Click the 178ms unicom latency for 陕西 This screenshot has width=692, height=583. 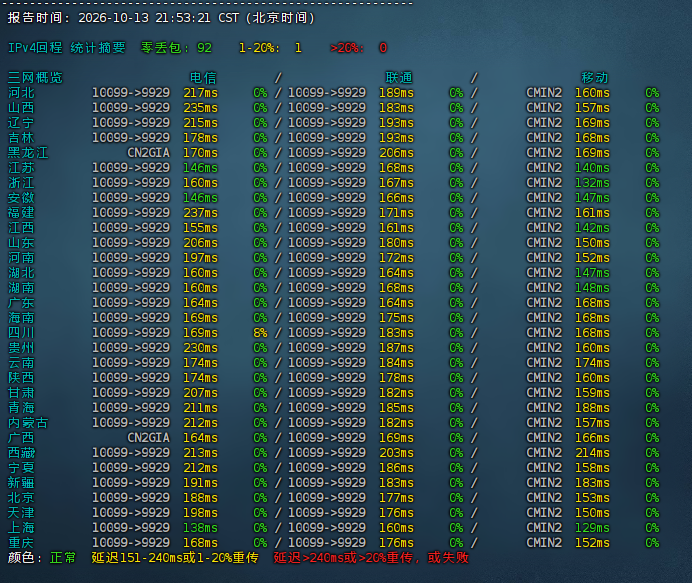pyautogui.click(x=396, y=378)
